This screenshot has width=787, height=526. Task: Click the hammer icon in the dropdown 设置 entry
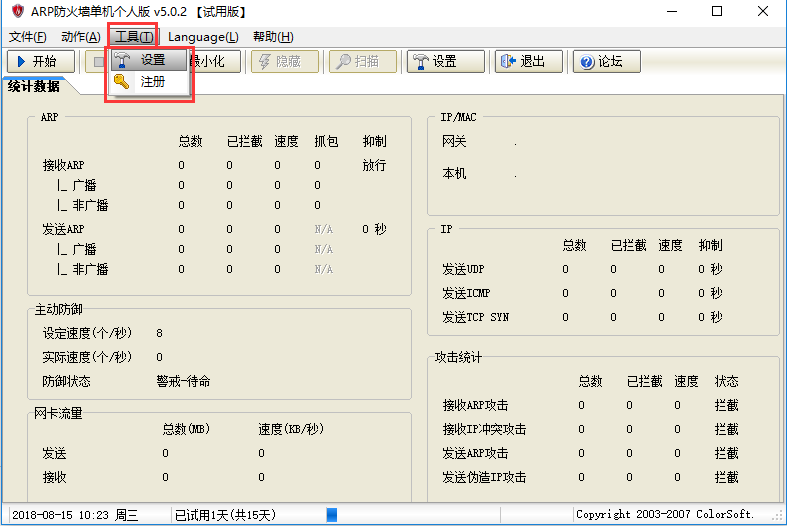(x=121, y=60)
